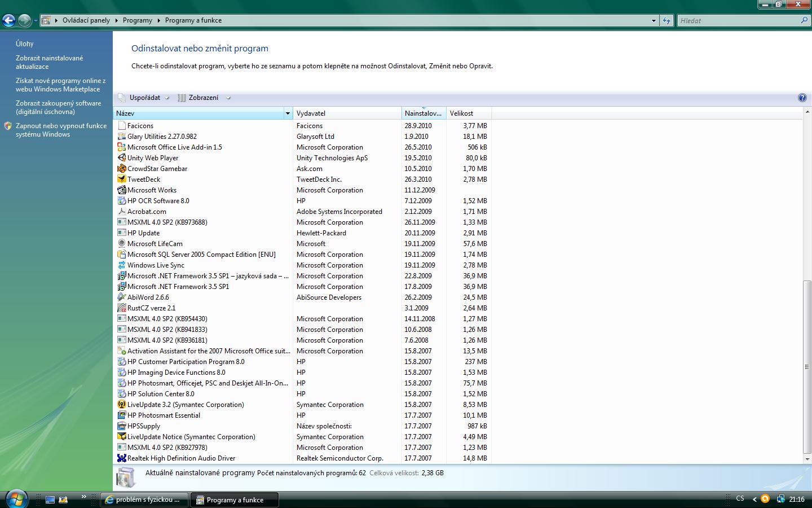Click the Windows Live Sync icon
The image size is (812, 508).
(121, 265)
